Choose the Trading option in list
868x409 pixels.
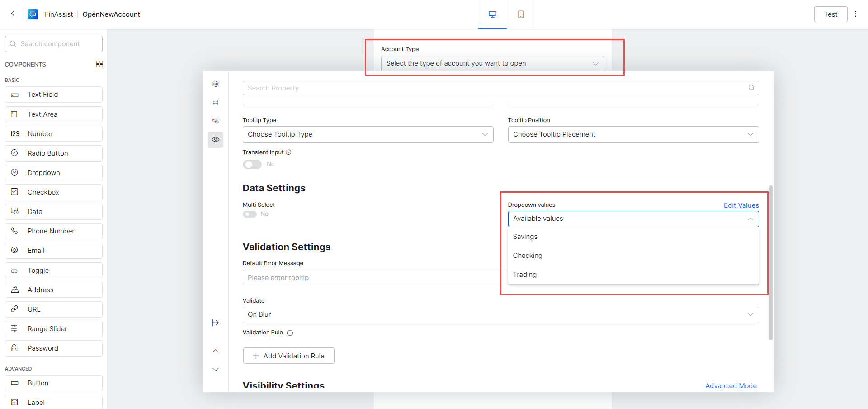(x=525, y=275)
